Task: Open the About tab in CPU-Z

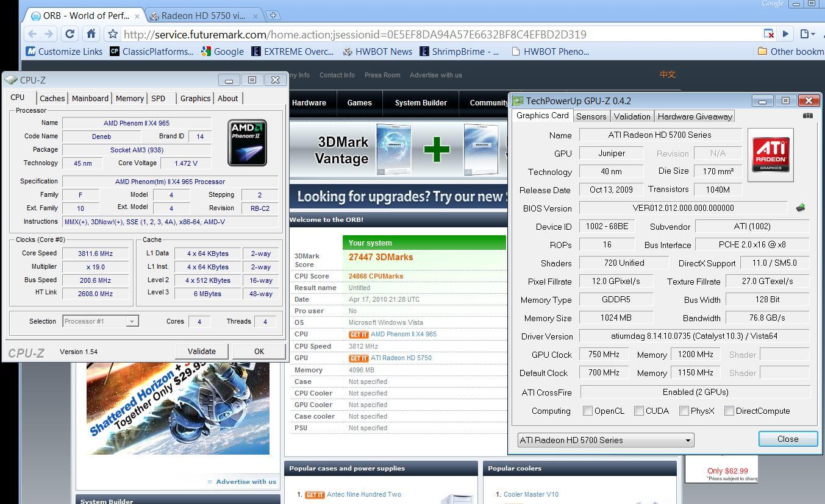Action: 227,98
